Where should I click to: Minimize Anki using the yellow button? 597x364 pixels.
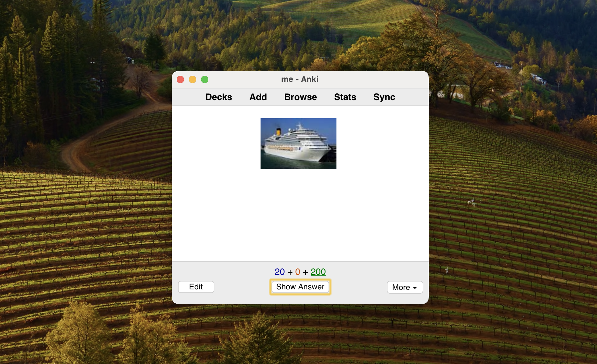193,79
